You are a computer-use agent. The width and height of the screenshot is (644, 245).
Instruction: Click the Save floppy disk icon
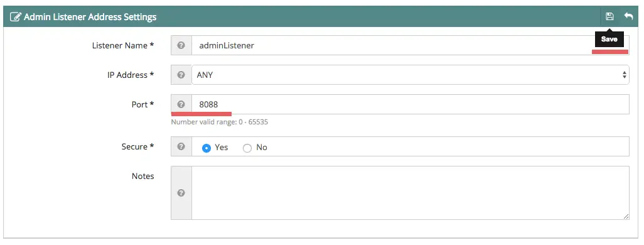pos(609,16)
